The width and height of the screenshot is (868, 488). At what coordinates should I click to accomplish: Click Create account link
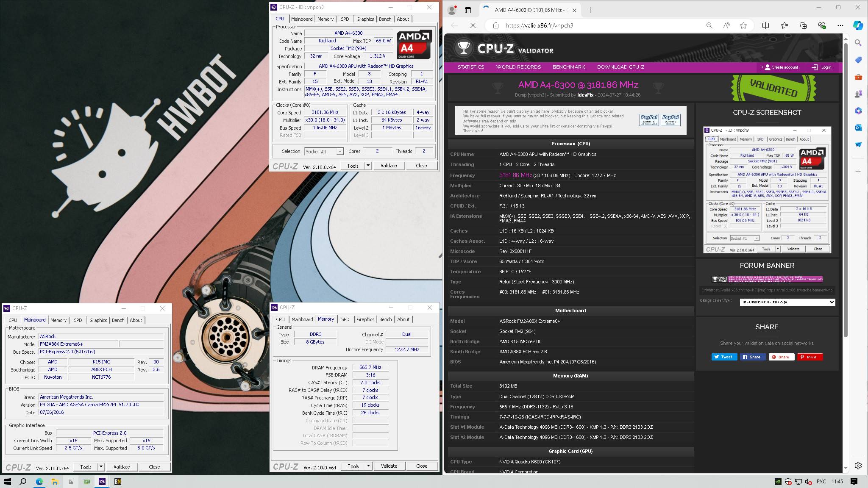[x=780, y=67]
